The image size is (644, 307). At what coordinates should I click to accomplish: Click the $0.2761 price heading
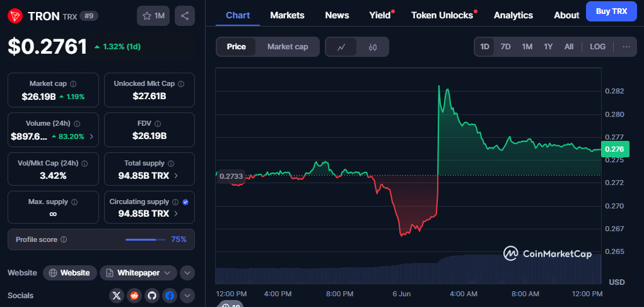pyautogui.click(x=47, y=47)
